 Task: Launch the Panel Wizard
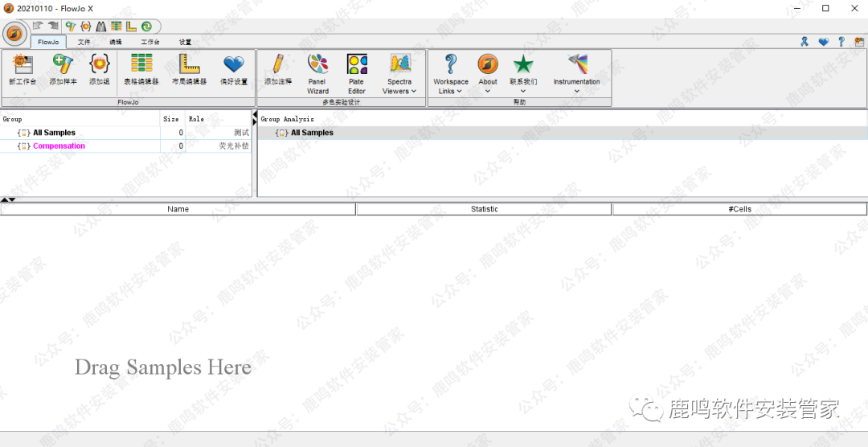(x=317, y=73)
